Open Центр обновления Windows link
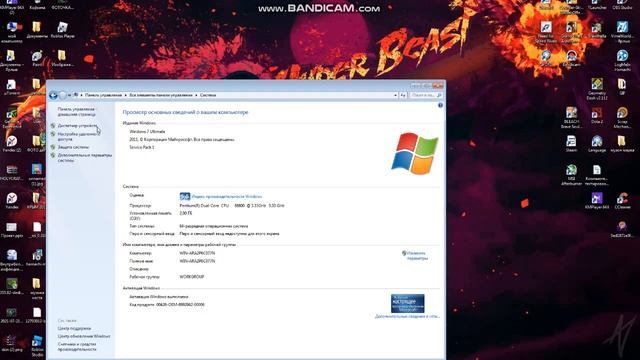 pos(84,336)
